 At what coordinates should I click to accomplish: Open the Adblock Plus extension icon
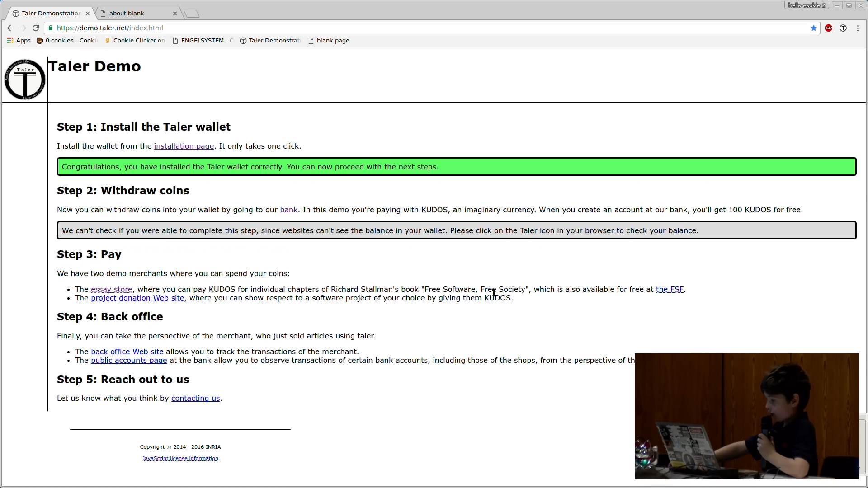pos(829,28)
